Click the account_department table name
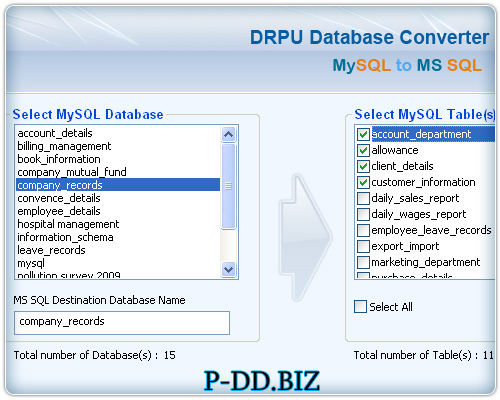 pos(421,134)
